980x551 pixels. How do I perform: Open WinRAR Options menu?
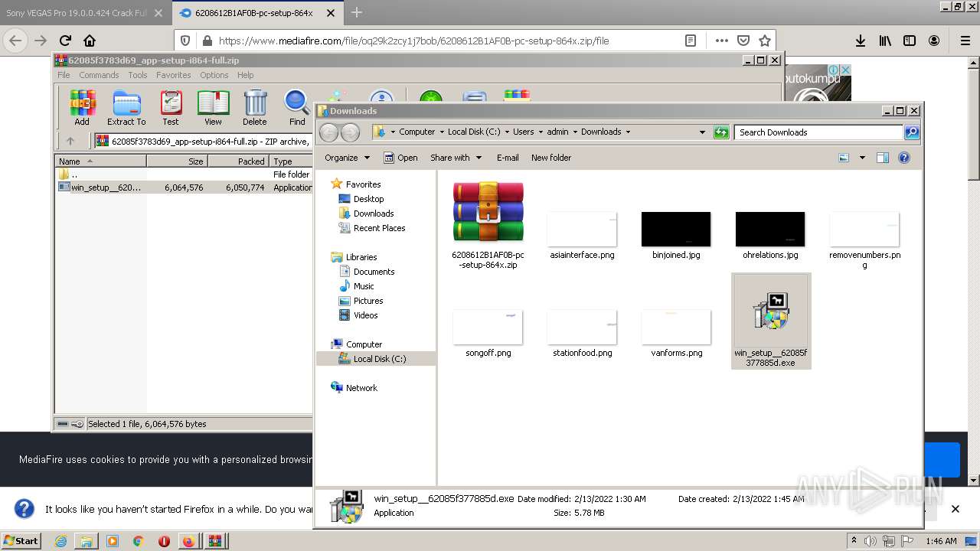(214, 75)
